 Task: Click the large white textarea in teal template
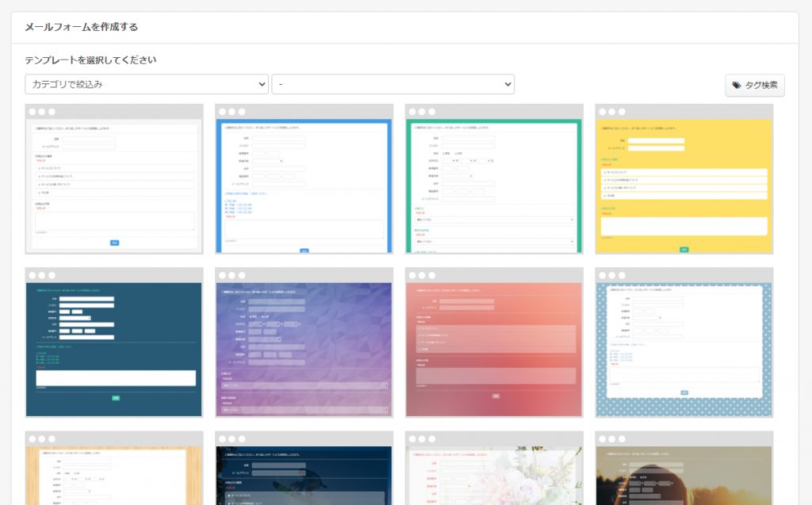coord(114,377)
